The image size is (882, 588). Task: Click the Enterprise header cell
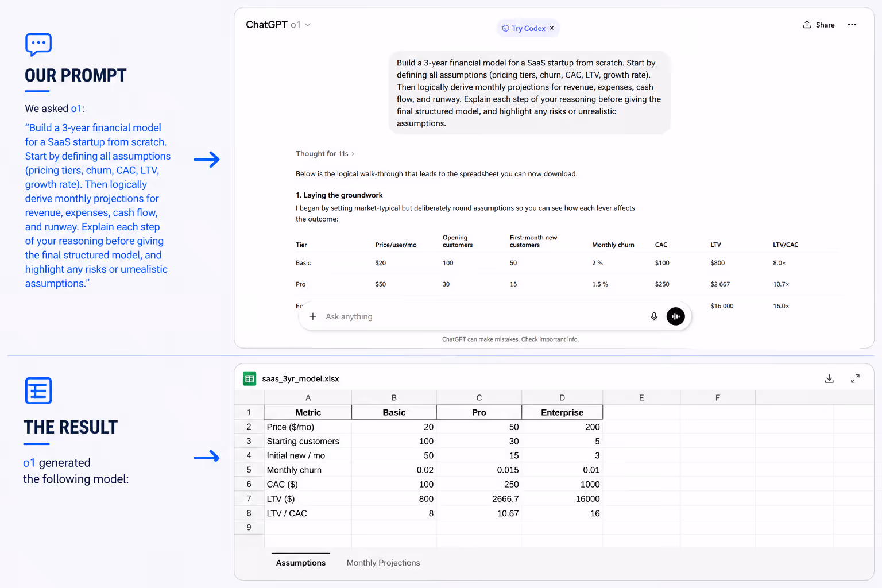[x=562, y=412]
